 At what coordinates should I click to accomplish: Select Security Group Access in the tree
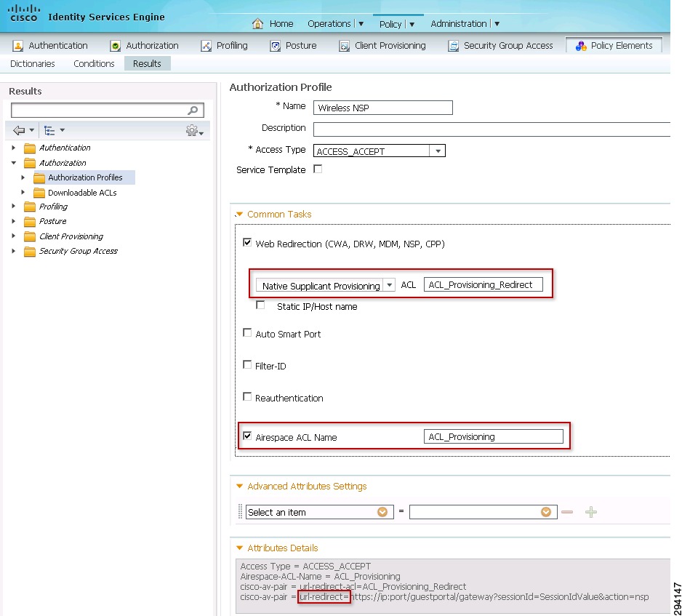(x=79, y=251)
